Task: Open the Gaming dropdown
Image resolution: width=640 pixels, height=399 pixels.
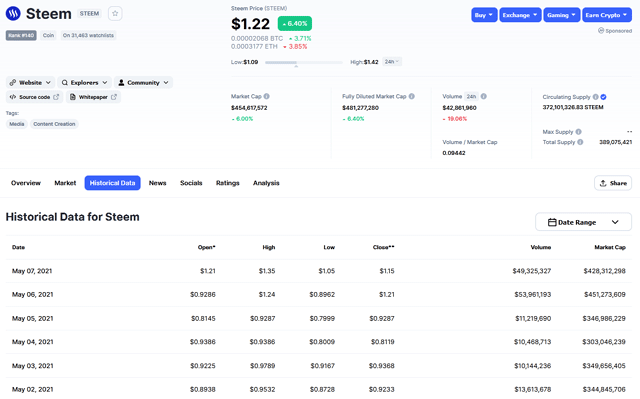Action: click(562, 15)
